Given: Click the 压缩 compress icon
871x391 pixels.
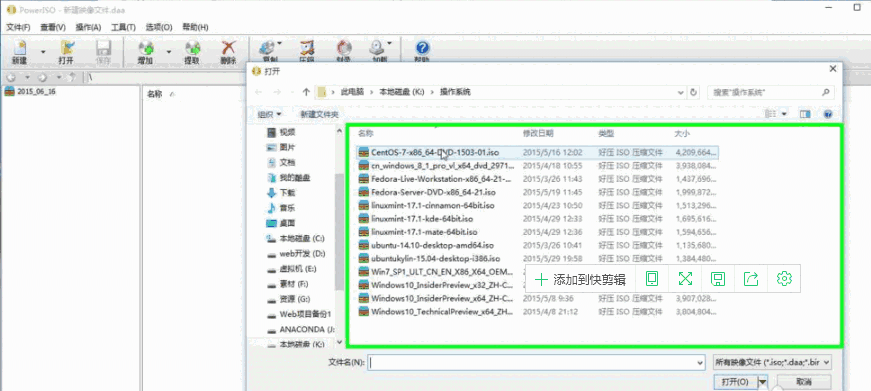Looking at the screenshot, I should [x=307, y=49].
